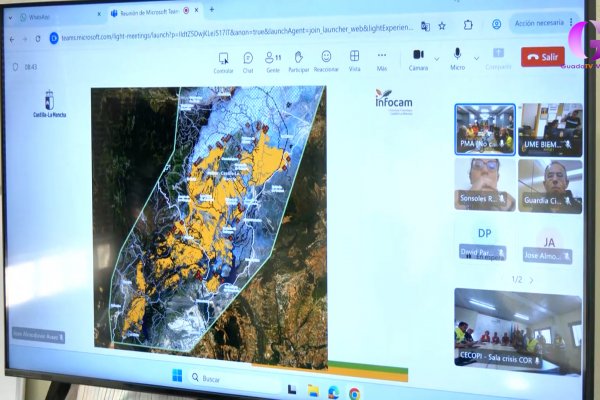Click the Controlar control icon
600x400 pixels.
(223, 64)
